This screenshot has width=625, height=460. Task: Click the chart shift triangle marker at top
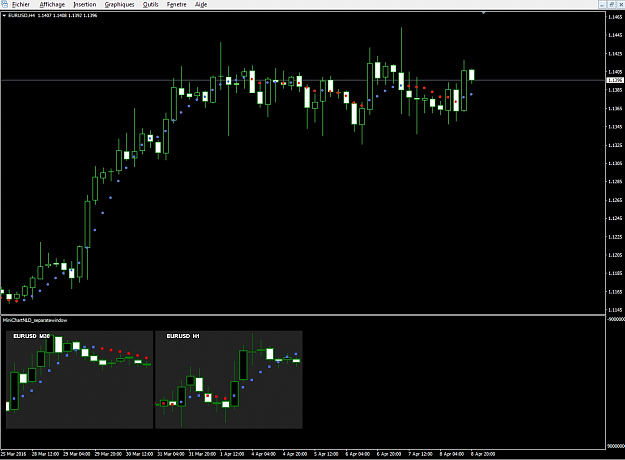[483, 13]
